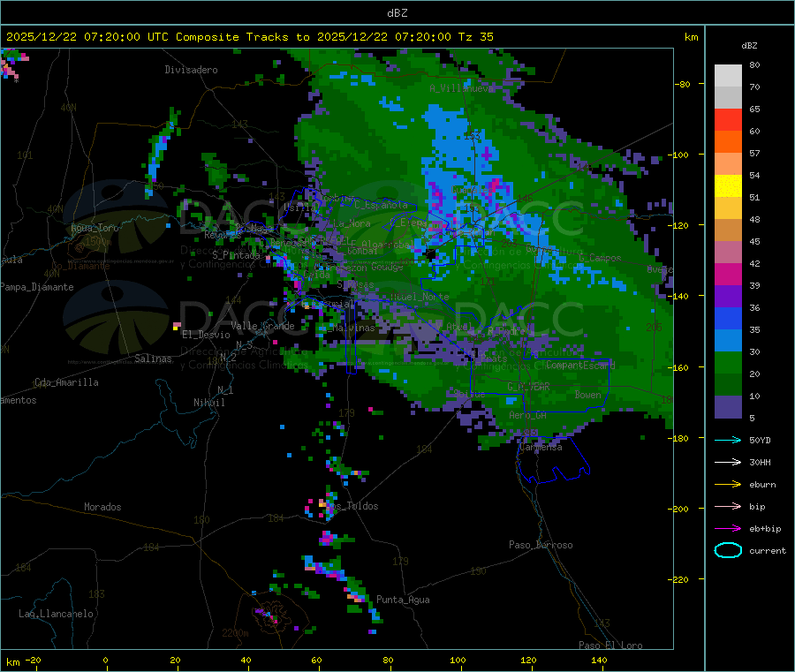Click the '2200m' elevation contour label
This screenshot has height=672, width=795.
point(235,633)
